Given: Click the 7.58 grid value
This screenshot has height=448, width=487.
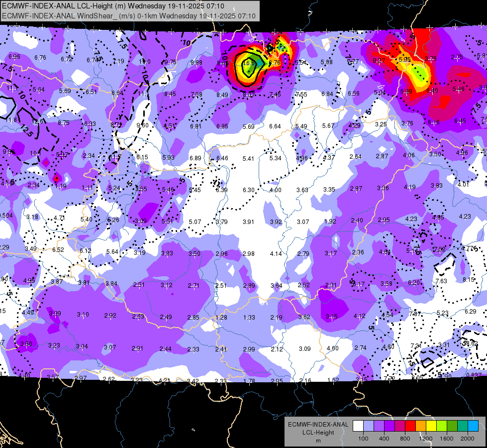Looking at the screenshot, I should pyautogui.click(x=196, y=94).
